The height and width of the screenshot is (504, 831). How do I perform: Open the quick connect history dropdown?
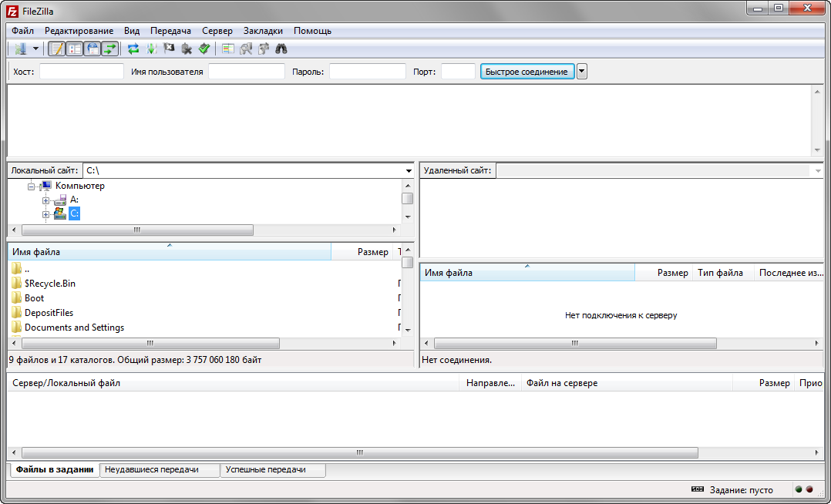coord(582,72)
